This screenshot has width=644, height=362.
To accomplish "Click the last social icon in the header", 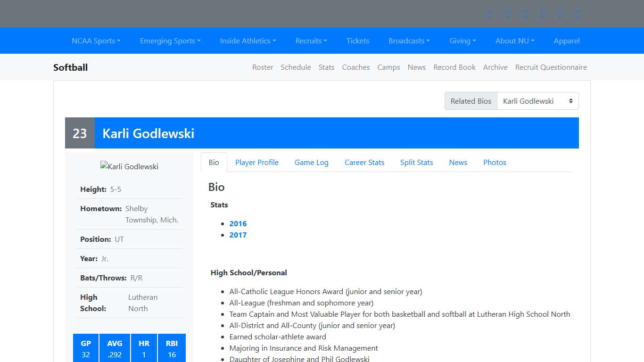I will click(x=578, y=14).
